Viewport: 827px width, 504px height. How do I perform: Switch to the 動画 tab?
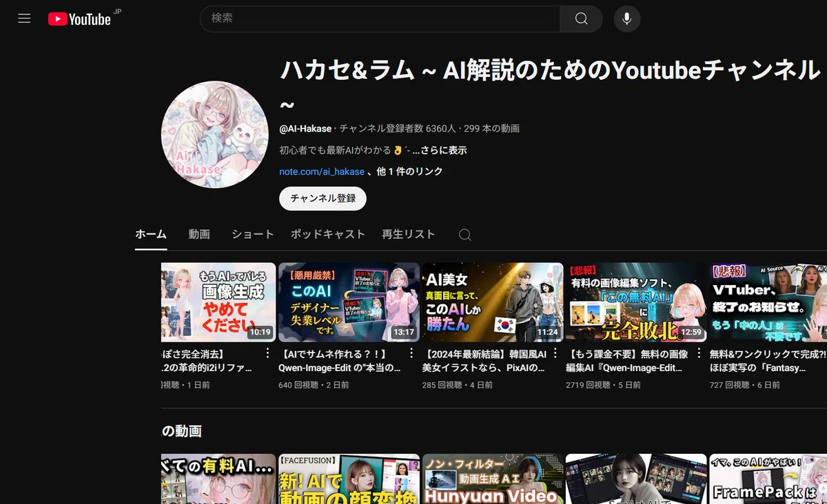click(x=199, y=234)
